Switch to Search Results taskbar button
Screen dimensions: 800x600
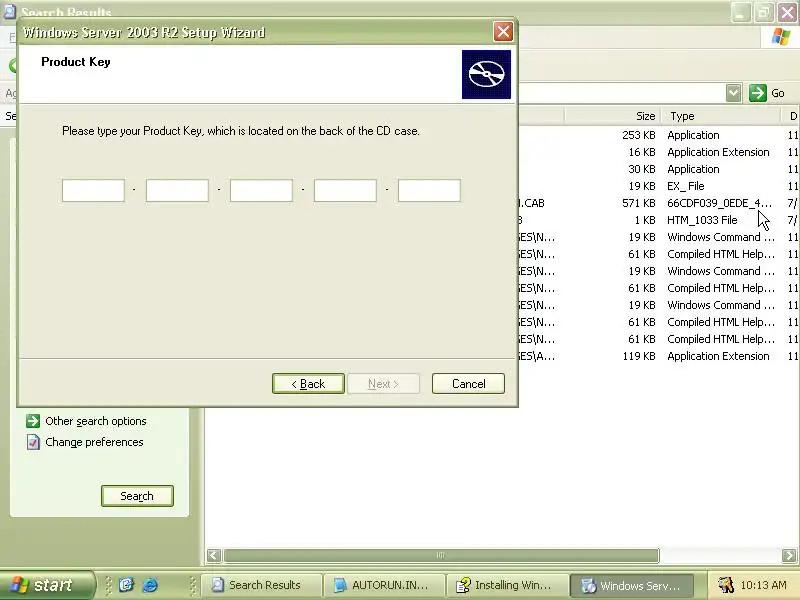tap(262, 585)
